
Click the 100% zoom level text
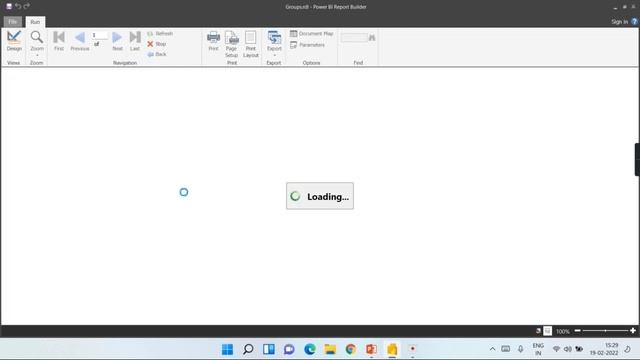[x=563, y=331]
